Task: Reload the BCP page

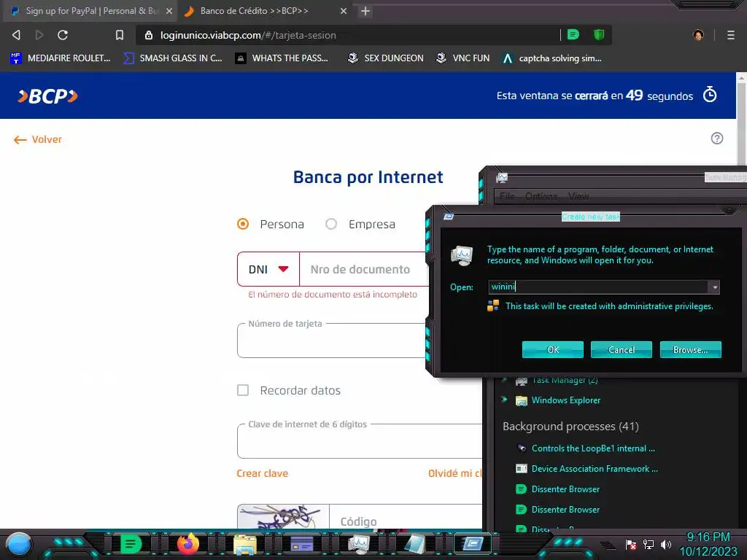Action: tap(63, 35)
